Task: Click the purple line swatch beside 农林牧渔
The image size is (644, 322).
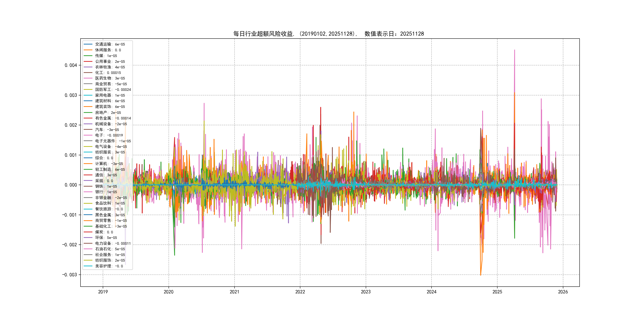Action: pos(88,67)
